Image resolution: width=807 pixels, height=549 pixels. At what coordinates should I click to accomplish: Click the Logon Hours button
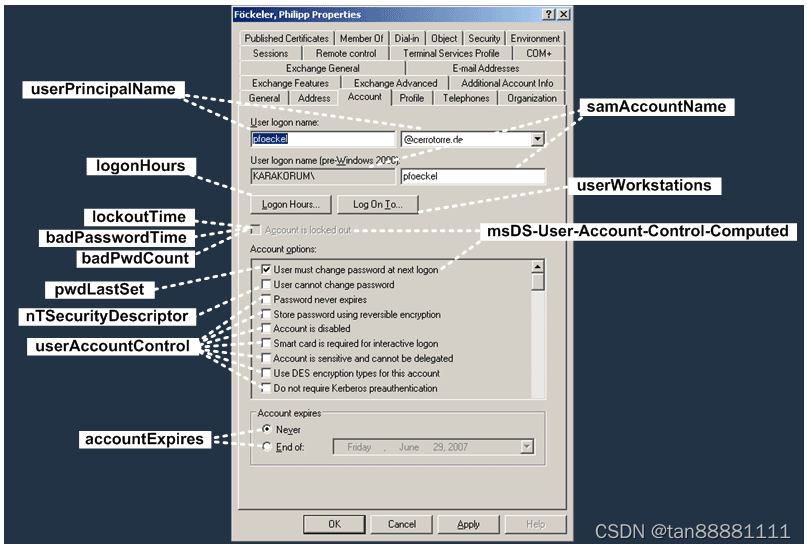[291, 204]
